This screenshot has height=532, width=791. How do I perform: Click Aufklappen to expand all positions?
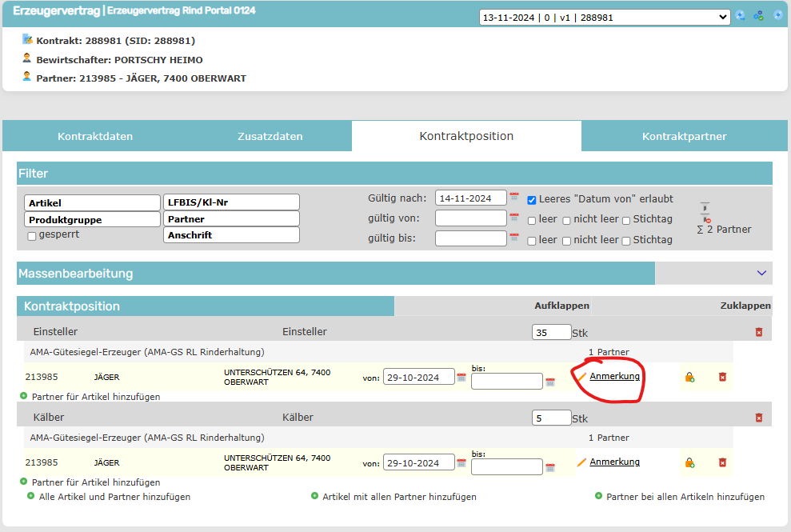click(x=561, y=306)
